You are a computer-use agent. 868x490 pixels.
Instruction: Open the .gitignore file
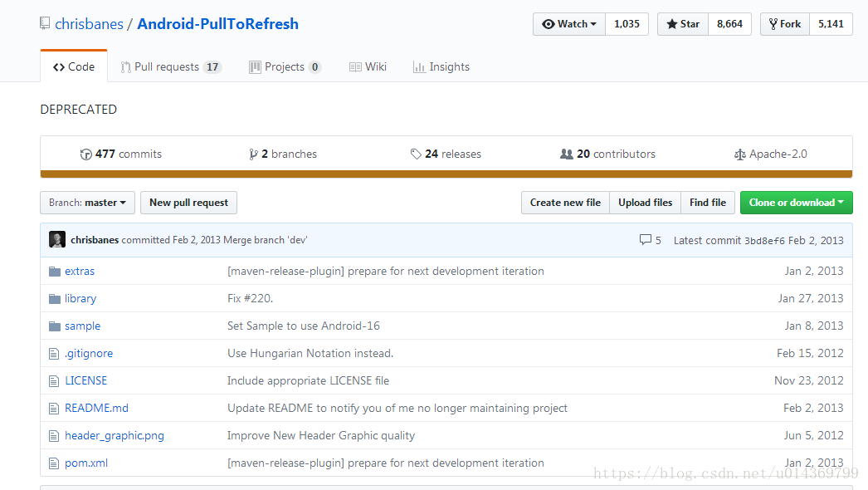[x=89, y=354]
